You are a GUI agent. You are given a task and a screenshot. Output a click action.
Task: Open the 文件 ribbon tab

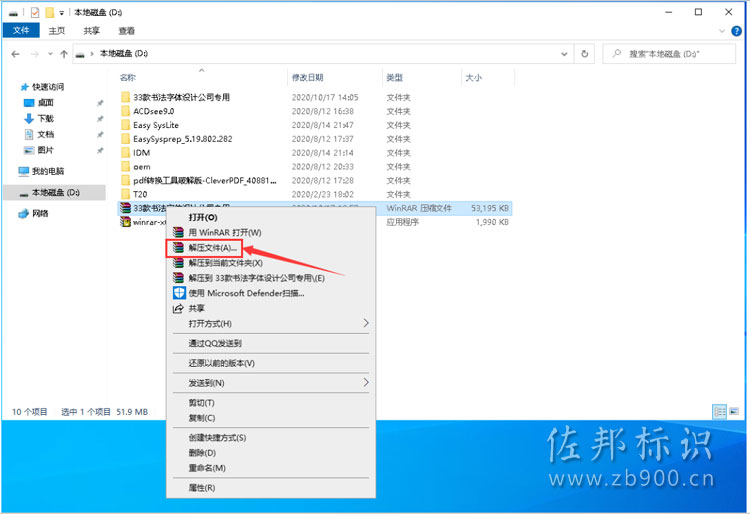21,31
